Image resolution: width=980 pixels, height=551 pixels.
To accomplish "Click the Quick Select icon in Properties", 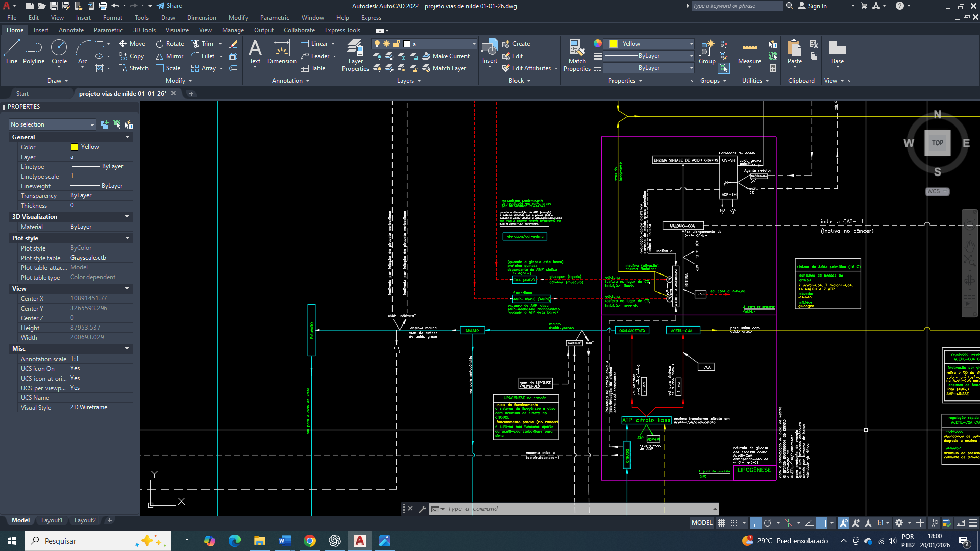I will pyautogui.click(x=129, y=124).
